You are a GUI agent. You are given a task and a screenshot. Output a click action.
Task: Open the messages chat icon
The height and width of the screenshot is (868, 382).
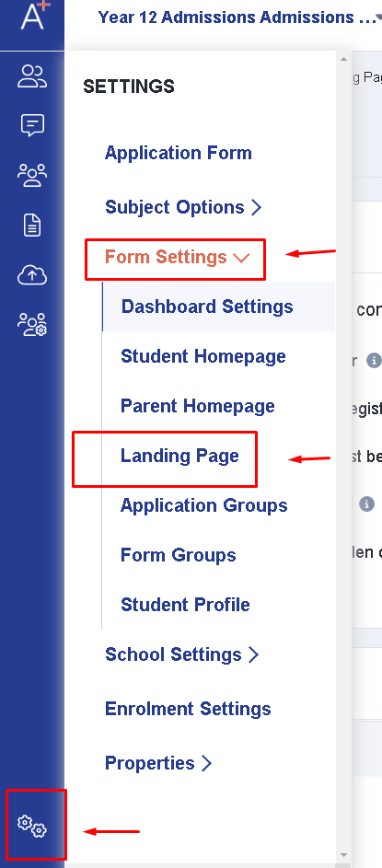32,126
